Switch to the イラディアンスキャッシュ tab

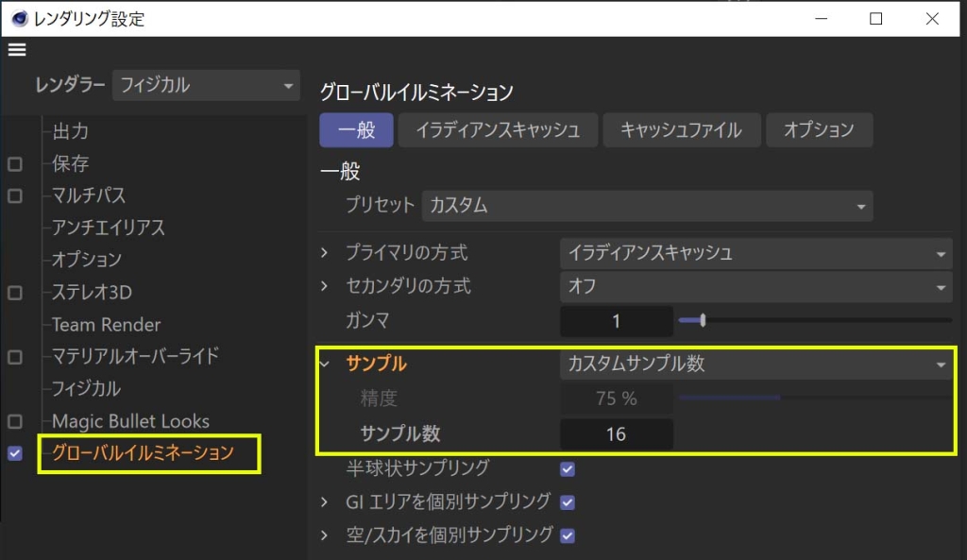tap(498, 130)
